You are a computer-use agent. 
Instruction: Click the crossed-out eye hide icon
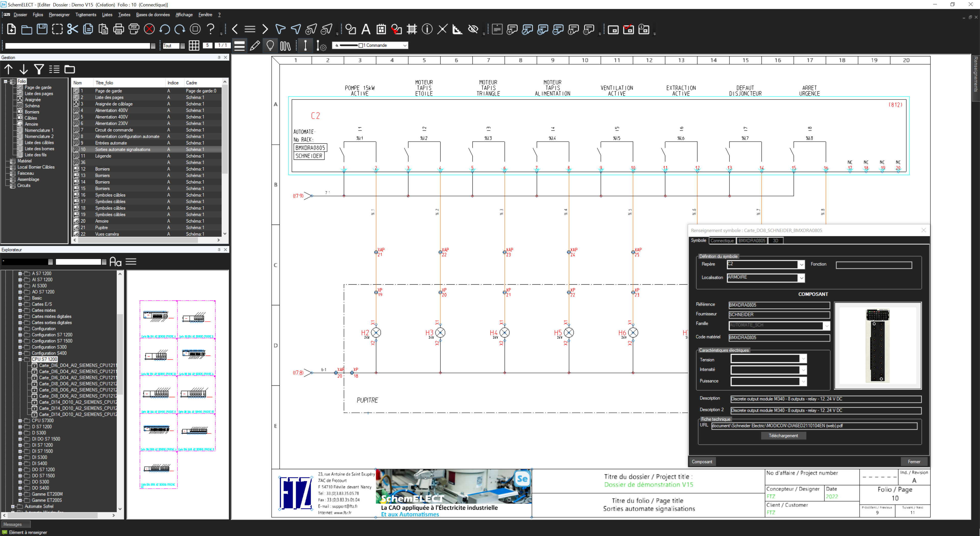[473, 29]
